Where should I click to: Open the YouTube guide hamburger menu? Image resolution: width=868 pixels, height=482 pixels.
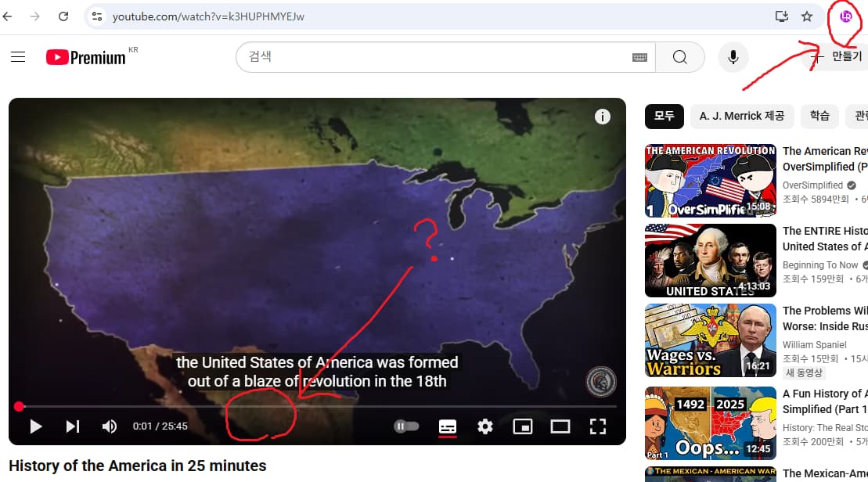point(18,57)
